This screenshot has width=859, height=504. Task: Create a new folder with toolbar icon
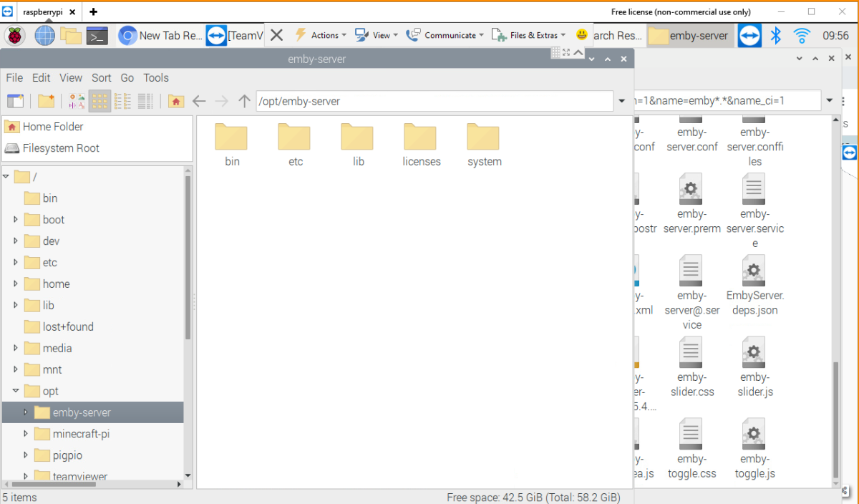click(x=47, y=102)
